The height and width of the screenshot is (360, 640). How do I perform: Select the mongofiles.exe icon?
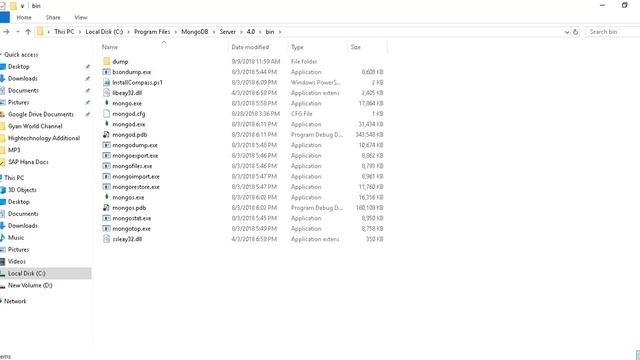107,166
